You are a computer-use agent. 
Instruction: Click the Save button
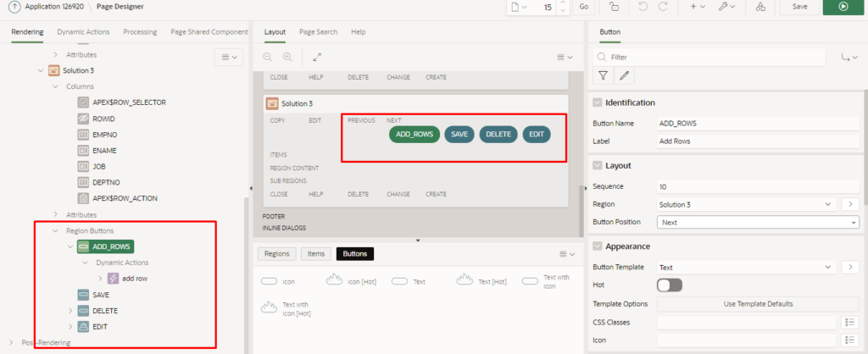click(798, 7)
